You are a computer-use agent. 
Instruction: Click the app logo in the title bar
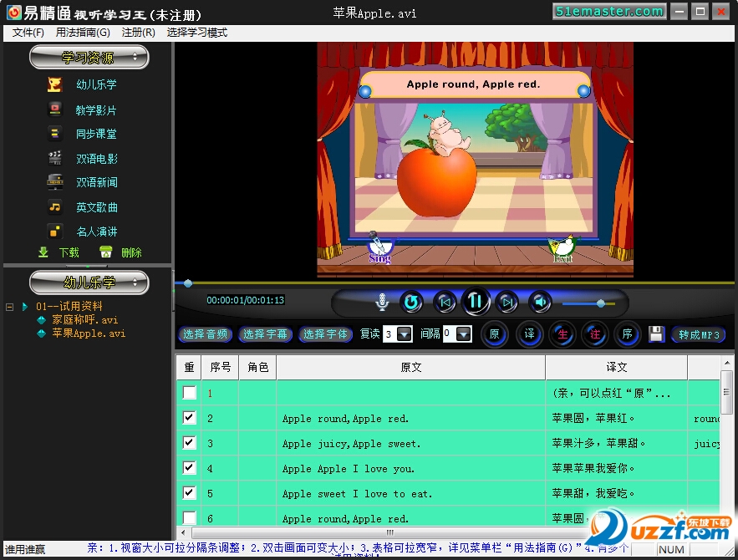[14, 13]
